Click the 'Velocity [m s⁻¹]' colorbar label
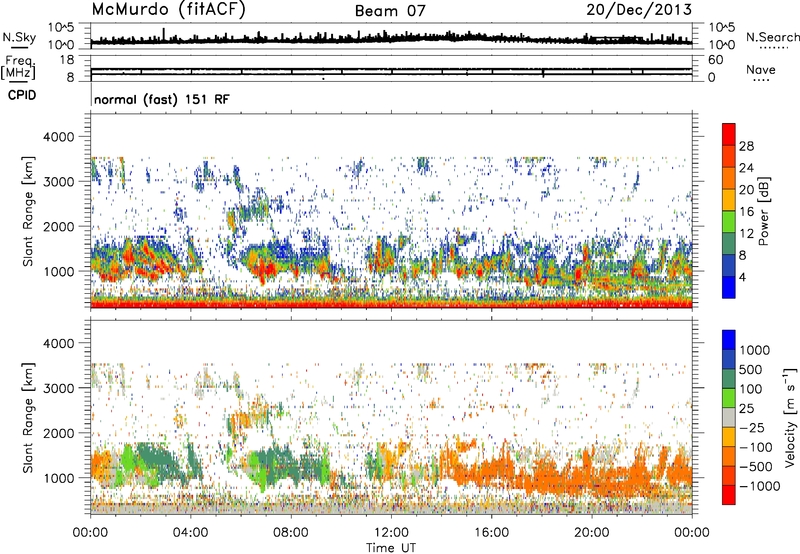Viewport: 800px width, 554px height. pyautogui.click(x=790, y=417)
